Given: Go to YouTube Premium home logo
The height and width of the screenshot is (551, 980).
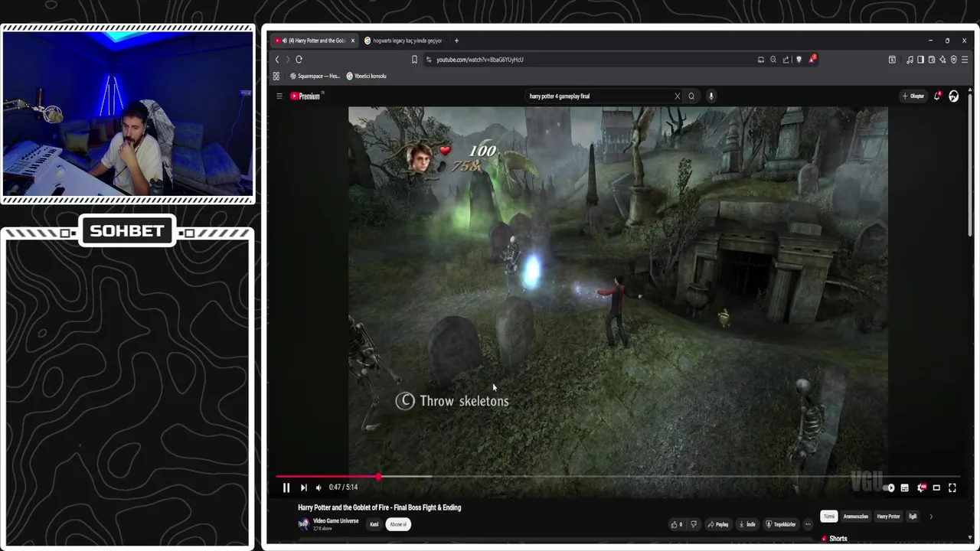Looking at the screenshot, I should click(x=307, y=96).
